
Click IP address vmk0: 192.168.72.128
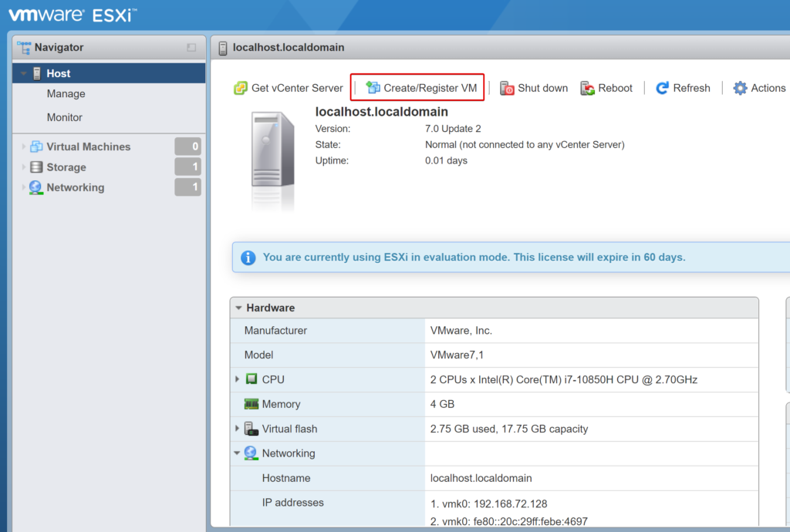(x=488, y=503)
